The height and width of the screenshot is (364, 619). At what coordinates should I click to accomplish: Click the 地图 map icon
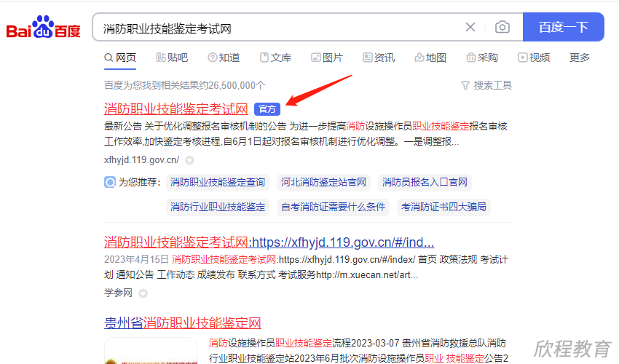point(419,58)
